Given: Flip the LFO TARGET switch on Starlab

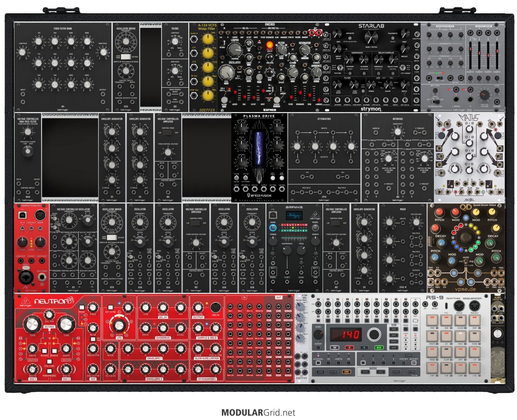Looking at the screenshot, I should 402,68.
